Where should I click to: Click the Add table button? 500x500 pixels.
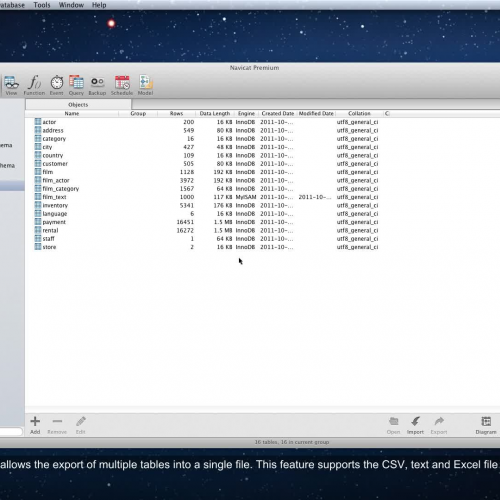pyautogui.click(x=35, y=425)
